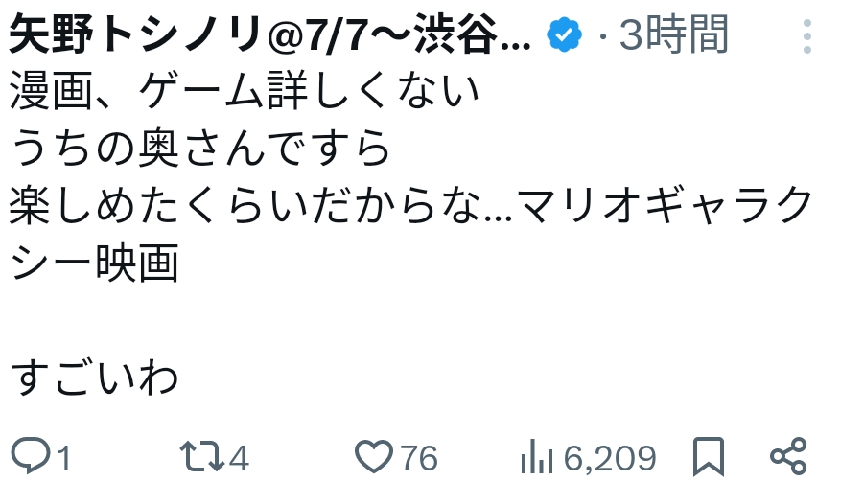Click the line 漫画、ゲーム詳しくない
Screen dimensions: 864x504
click(245, 92)
